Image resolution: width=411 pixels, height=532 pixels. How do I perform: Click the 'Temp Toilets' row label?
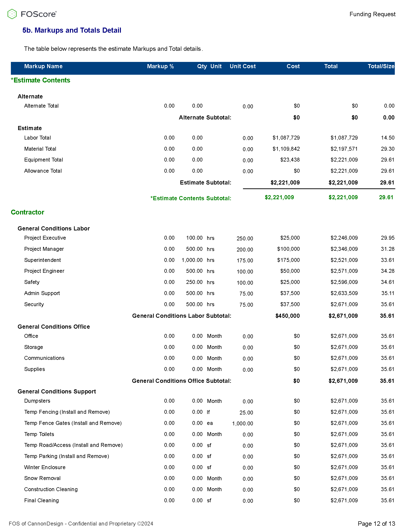point(39,434)
